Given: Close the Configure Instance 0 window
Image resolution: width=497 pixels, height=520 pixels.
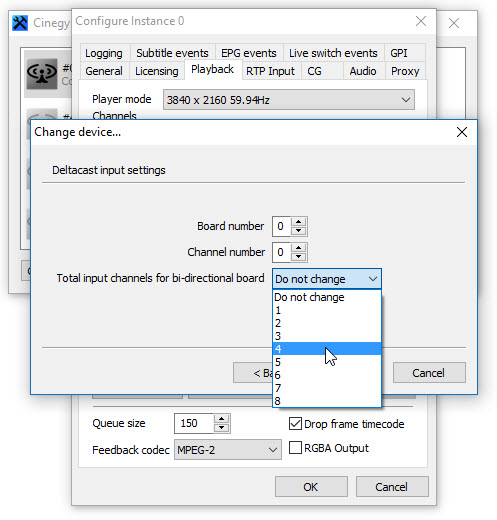Looking at the screenshot, I should coord(421,21).
